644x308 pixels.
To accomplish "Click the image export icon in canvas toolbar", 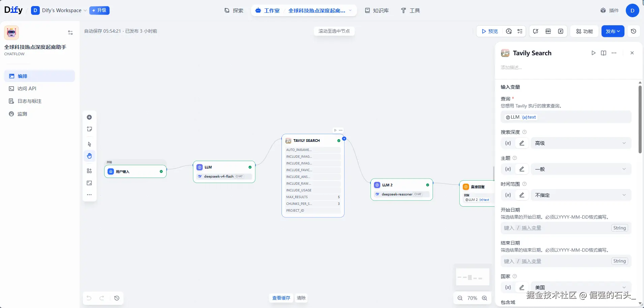I will pos(89,183).
